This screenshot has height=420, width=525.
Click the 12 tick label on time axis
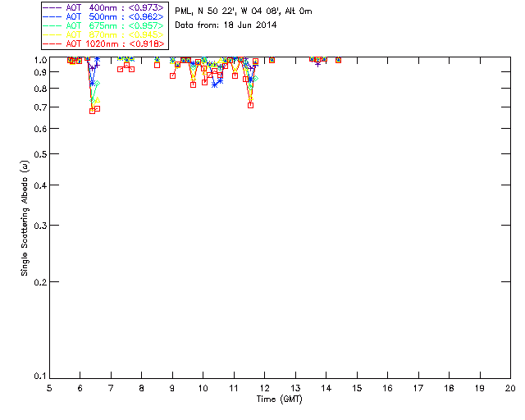point(264,387)
